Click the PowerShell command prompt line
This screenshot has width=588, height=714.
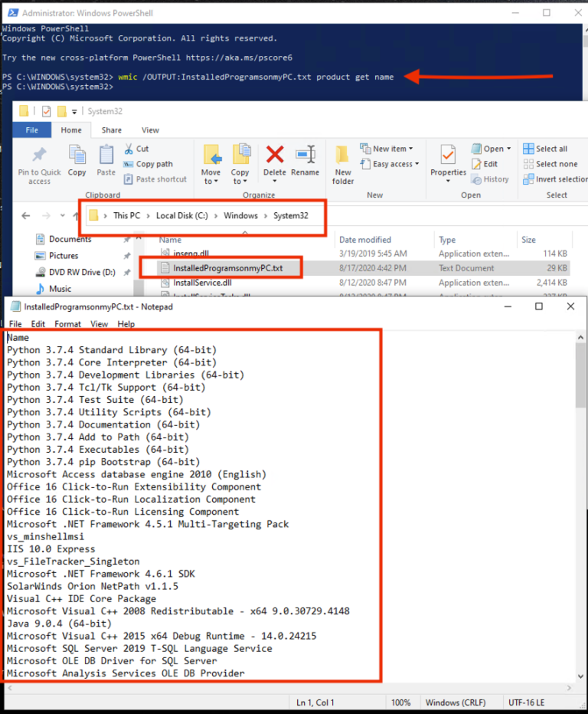coord(198,77)
